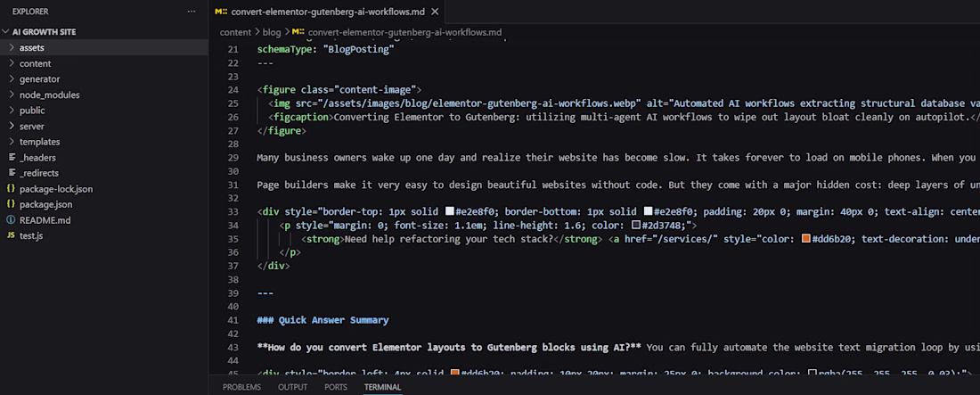Viewport: 980px width, 395px height.
Task: Switch to the OUTPUT panel tab
Action: 292,388
